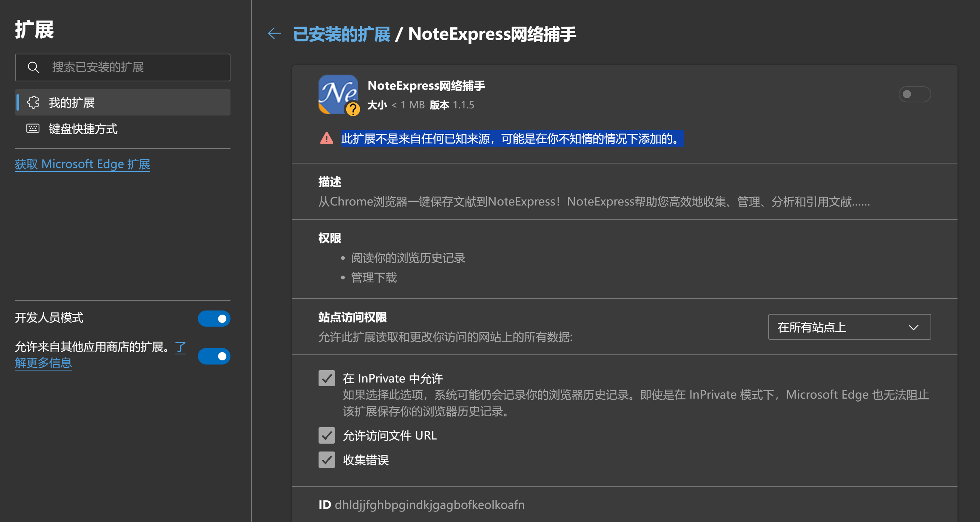Viewport: 980px width, 522px height.
Task: Click the NoteExpress extension logo
Action: (338, 94)
